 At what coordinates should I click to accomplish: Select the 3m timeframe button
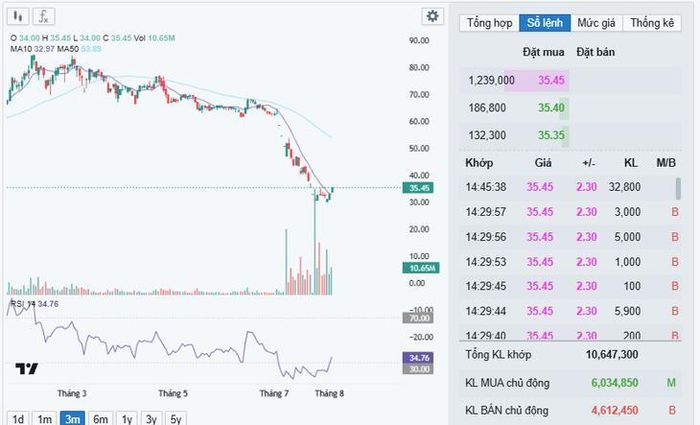tap(72, 419)
